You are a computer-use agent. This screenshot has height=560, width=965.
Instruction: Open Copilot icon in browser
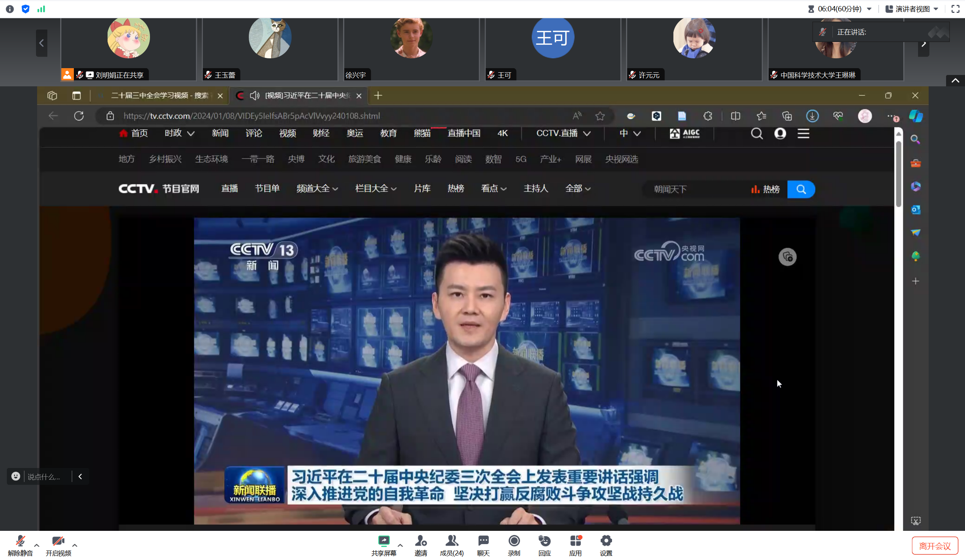point(916,115)
